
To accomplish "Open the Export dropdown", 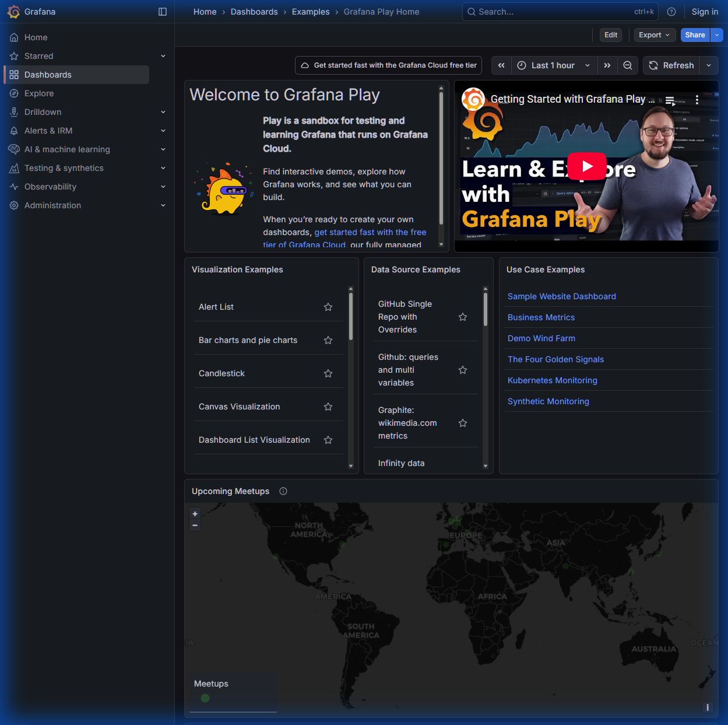I will (x=654, y=34).
